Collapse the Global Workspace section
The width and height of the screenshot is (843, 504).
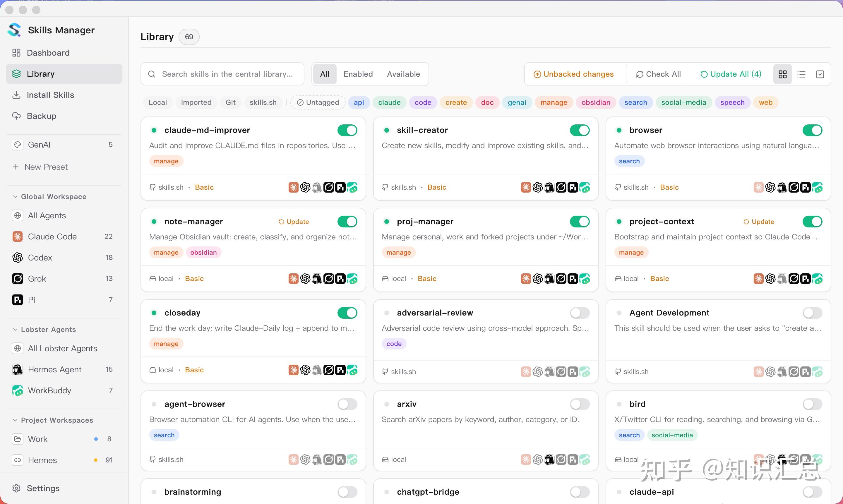pos(49,197)
